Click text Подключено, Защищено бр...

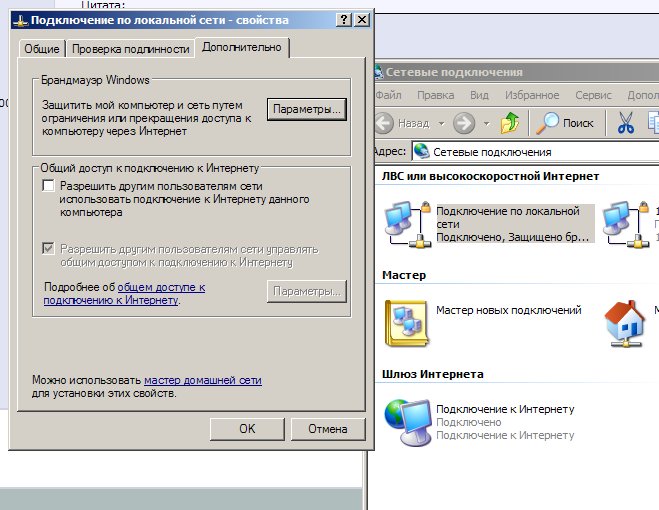(512, 238)
